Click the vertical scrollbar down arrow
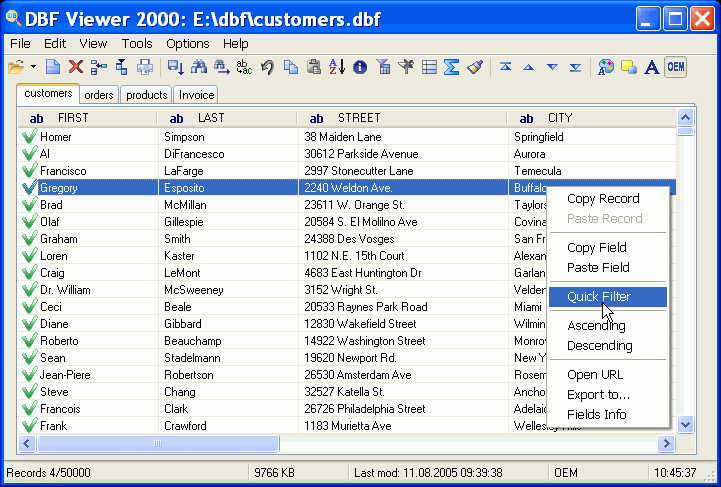This screenshot has width=721, height=487. (685, 424)
